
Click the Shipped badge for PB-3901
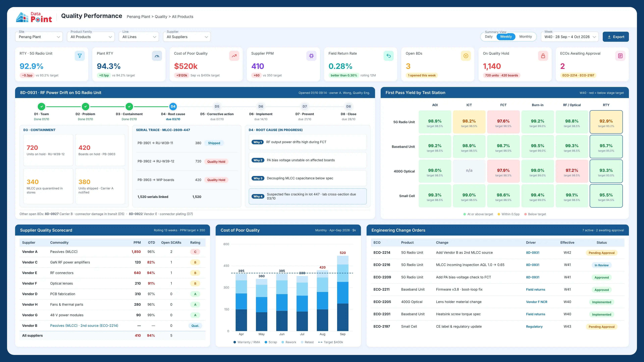click(x=214, y=143)
